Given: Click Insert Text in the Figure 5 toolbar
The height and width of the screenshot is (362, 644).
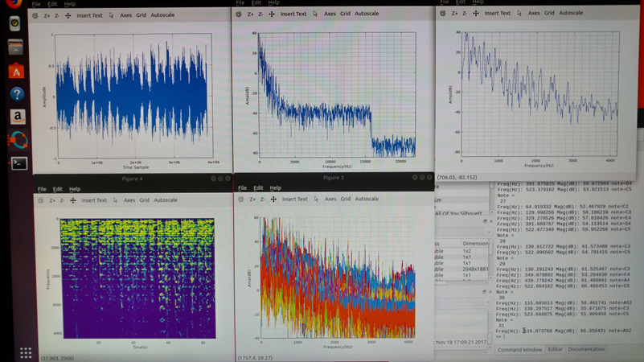Looking at the screenshot, I should pyautogui.click(x=294, y=199).
